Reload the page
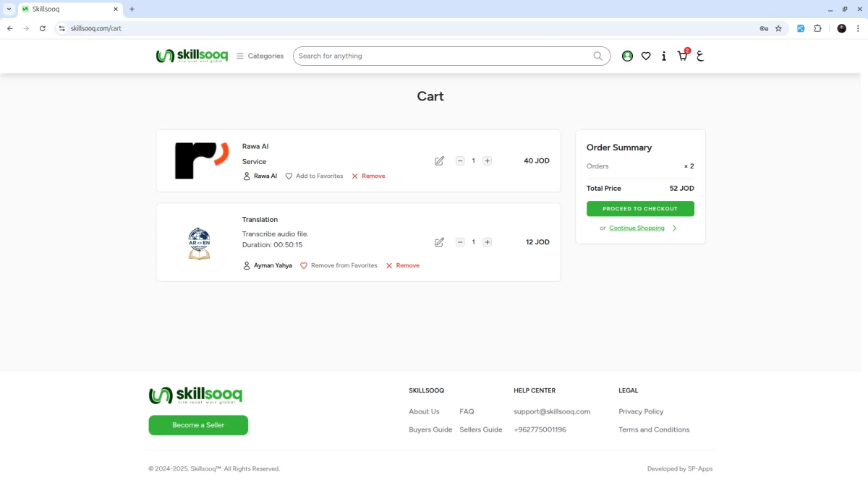The width and height of the screenshot is (868, 488). pyautogui.click(x=43, y=29)
